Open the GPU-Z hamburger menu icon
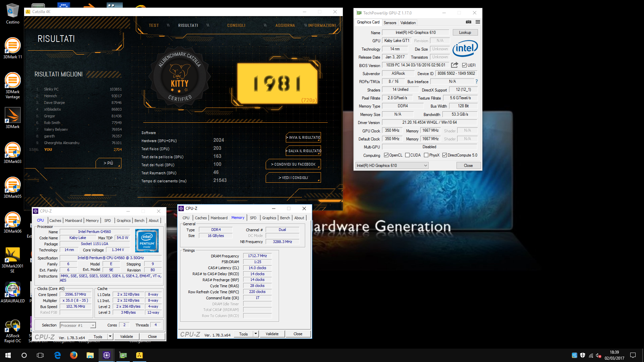Viewport: 644px width, 362px height. tap(478, 22)
